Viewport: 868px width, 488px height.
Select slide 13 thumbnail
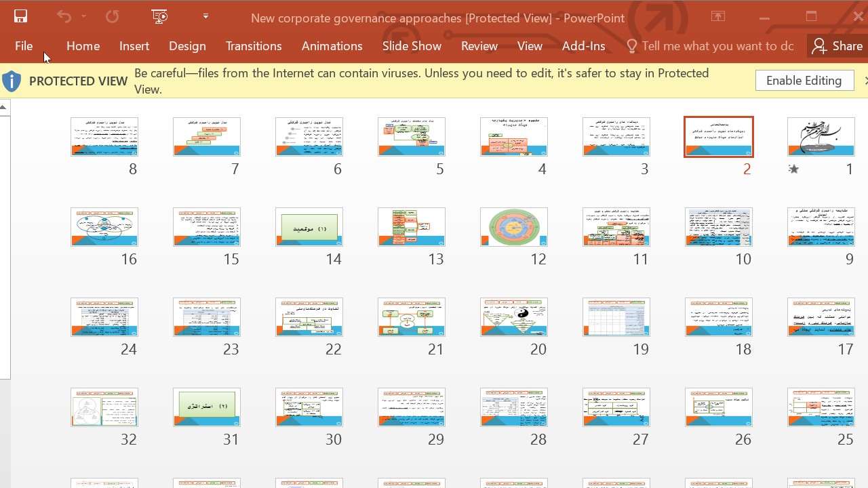pos(412,227)
